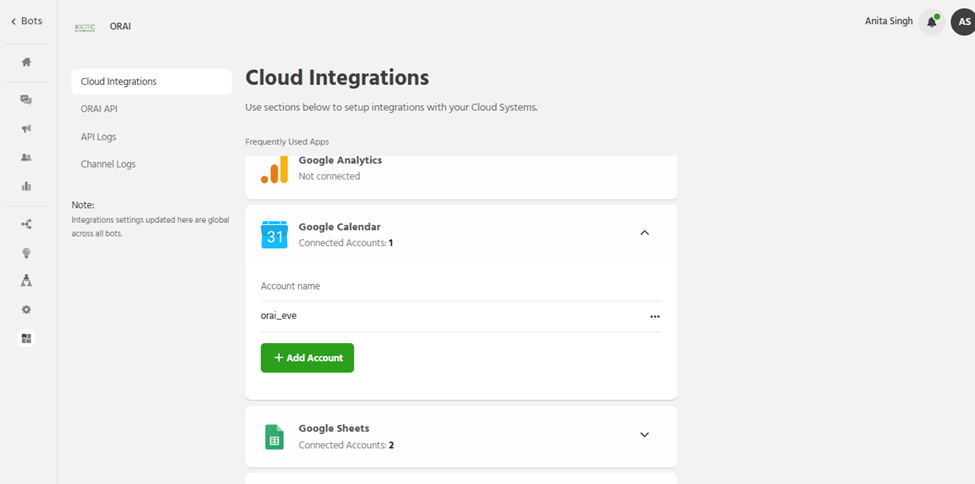Open the users/contacts icon in sidebar
Image resolution: width=975 pixels, height=484 pixels.
click(27, 157)
